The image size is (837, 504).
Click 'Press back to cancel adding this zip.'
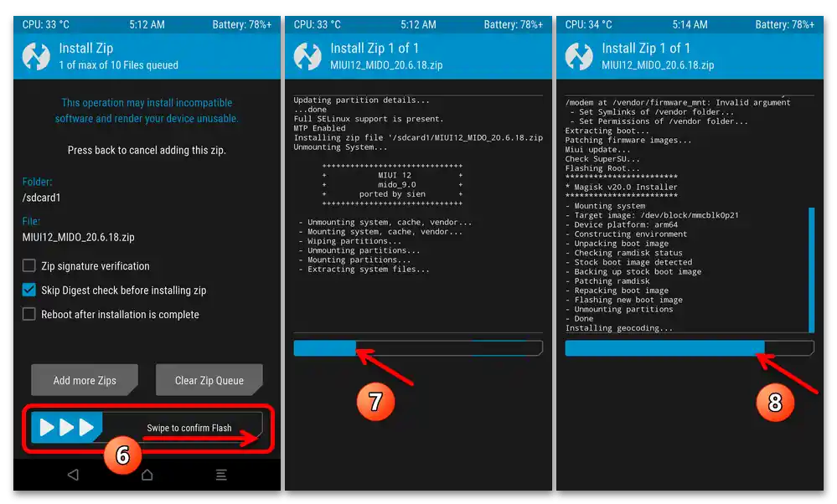pos(147,151)
